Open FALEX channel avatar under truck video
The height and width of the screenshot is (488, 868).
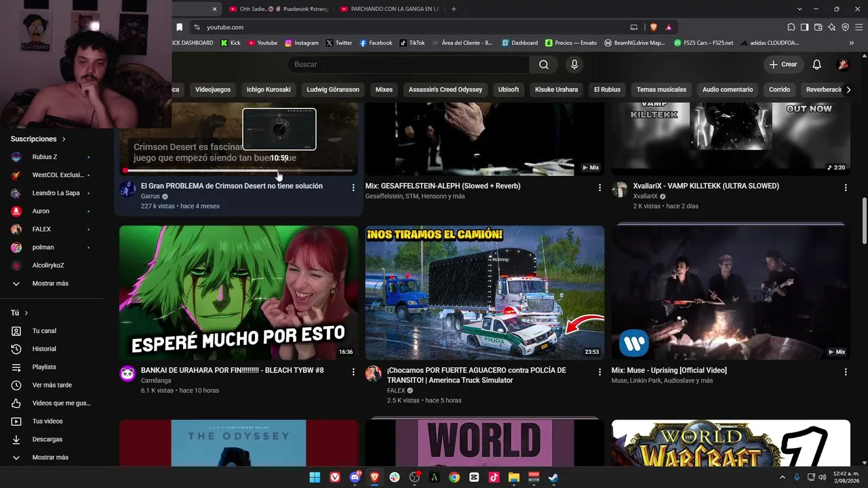(374, 373)
